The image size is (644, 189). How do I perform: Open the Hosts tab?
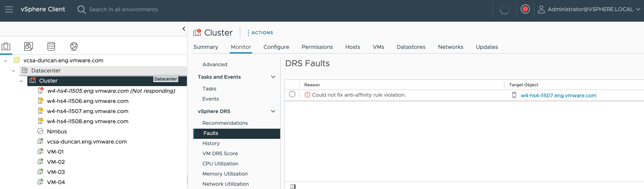352,47
